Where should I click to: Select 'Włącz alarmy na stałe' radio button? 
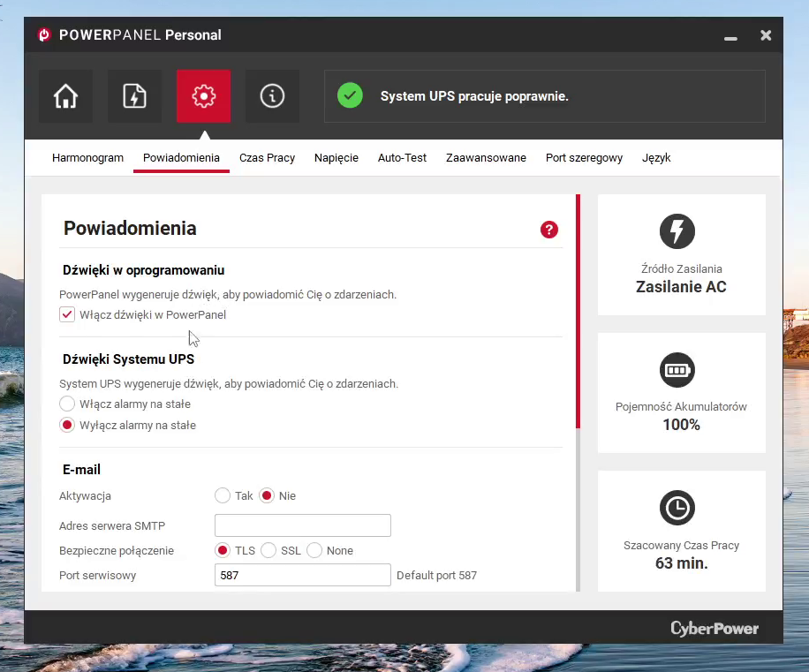pos(67,404)
